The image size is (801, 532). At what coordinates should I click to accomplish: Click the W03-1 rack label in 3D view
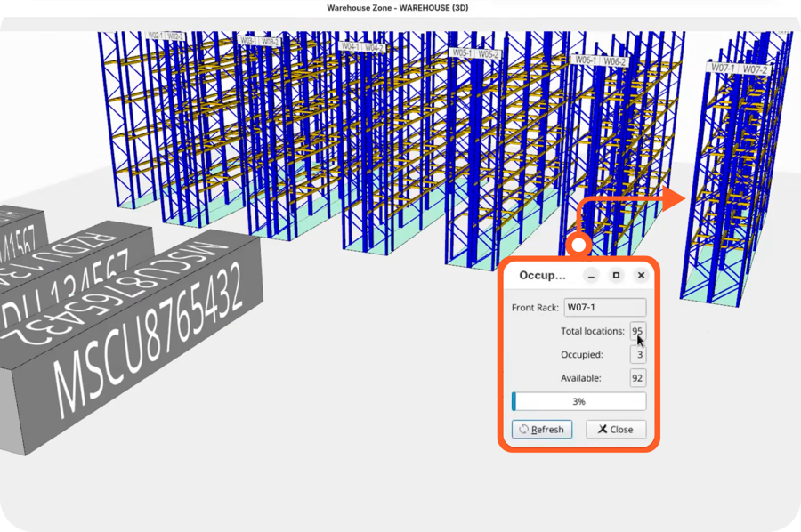tap(247, 40)
